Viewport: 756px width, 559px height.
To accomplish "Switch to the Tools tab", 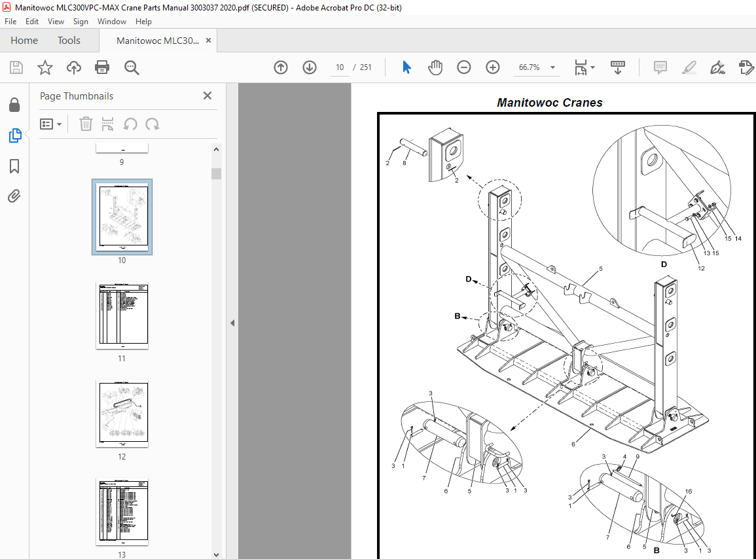I will pos(69,41).
